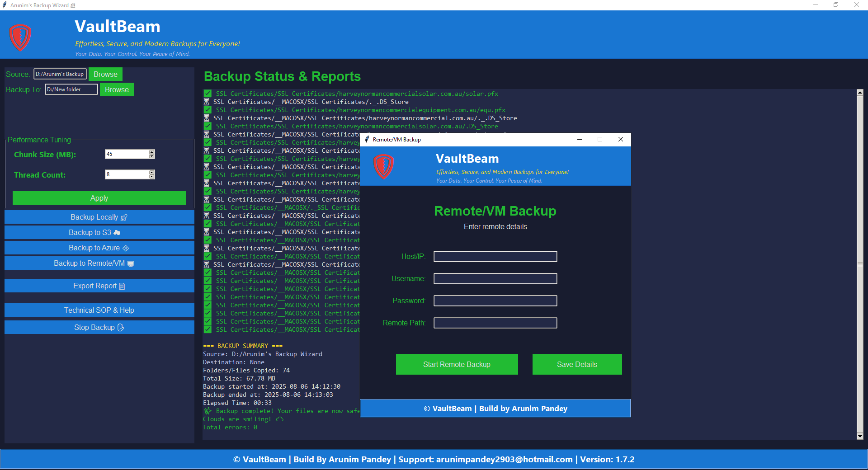This screenshot has width=868, height=470.
Task: Click the Thread Count up arrow
Action: pos(152,172)
